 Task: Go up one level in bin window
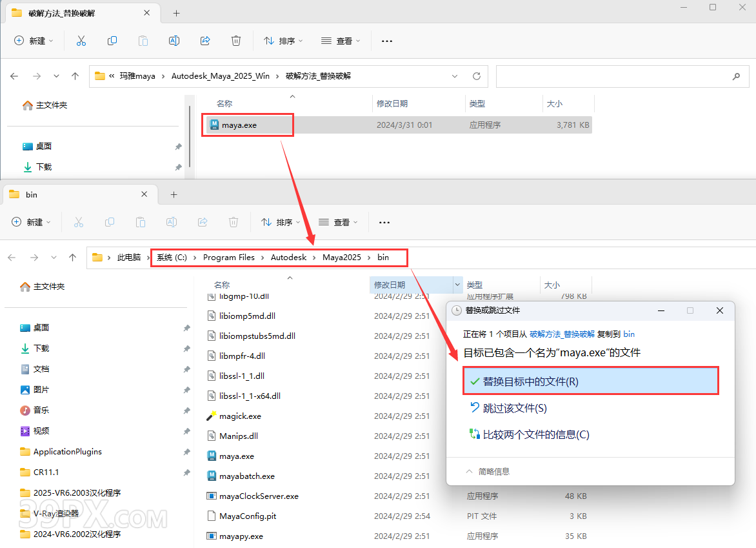point(72,258)
